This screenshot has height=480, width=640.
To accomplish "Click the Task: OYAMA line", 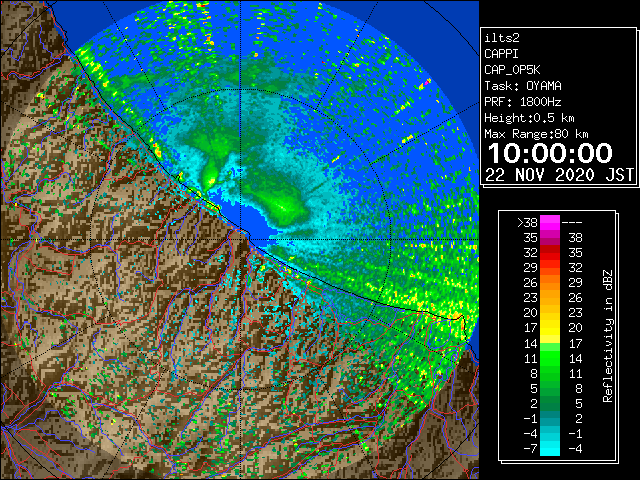I will [x=523, y=86].
